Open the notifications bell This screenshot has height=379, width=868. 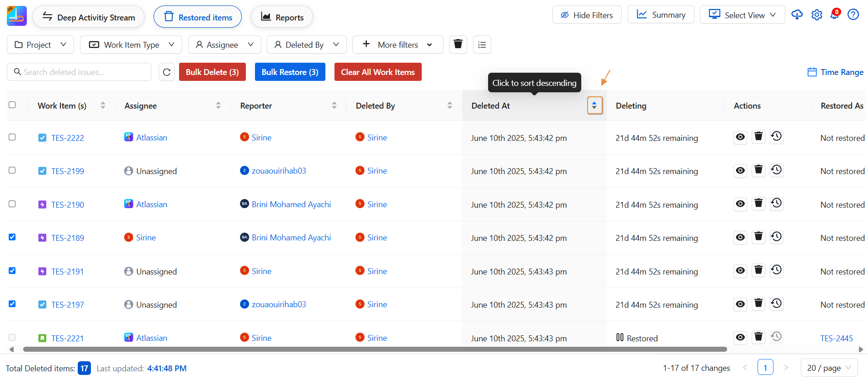[x=834, y=15]
